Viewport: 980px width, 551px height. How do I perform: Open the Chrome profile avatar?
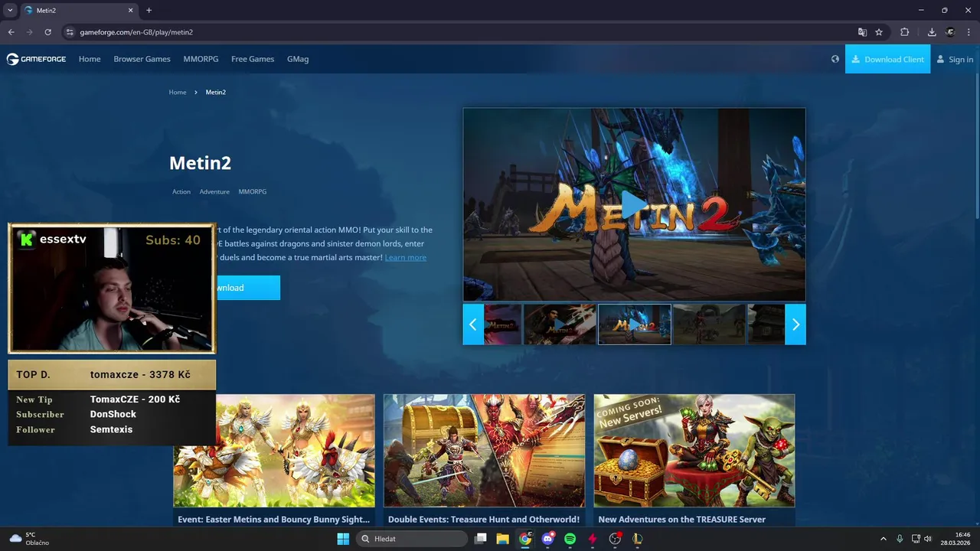950,32
